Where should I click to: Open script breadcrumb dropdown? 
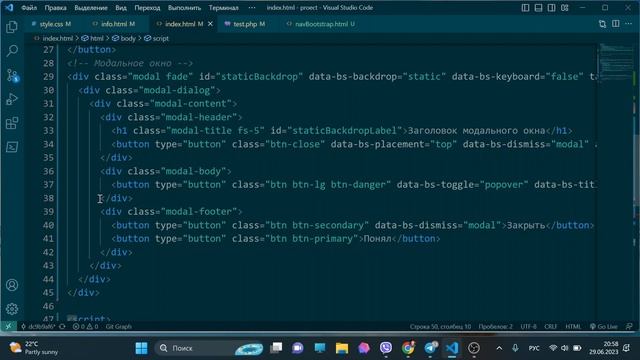[157, 38]
